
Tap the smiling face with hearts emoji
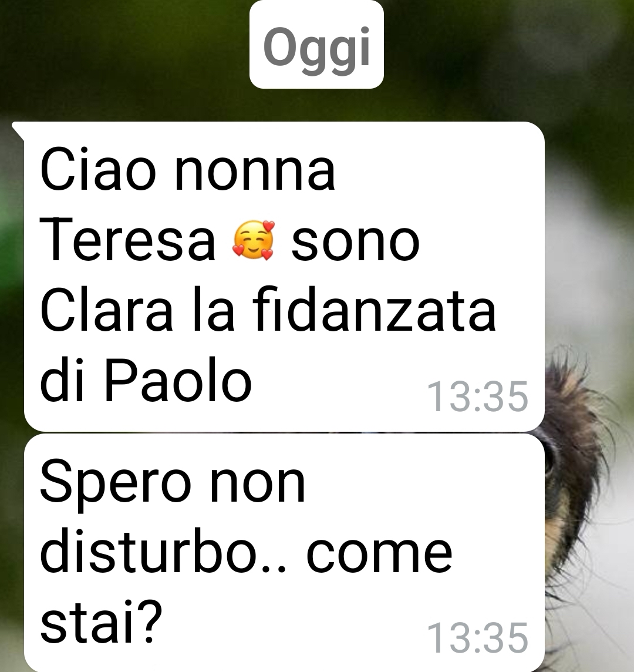tap(253, 240)
